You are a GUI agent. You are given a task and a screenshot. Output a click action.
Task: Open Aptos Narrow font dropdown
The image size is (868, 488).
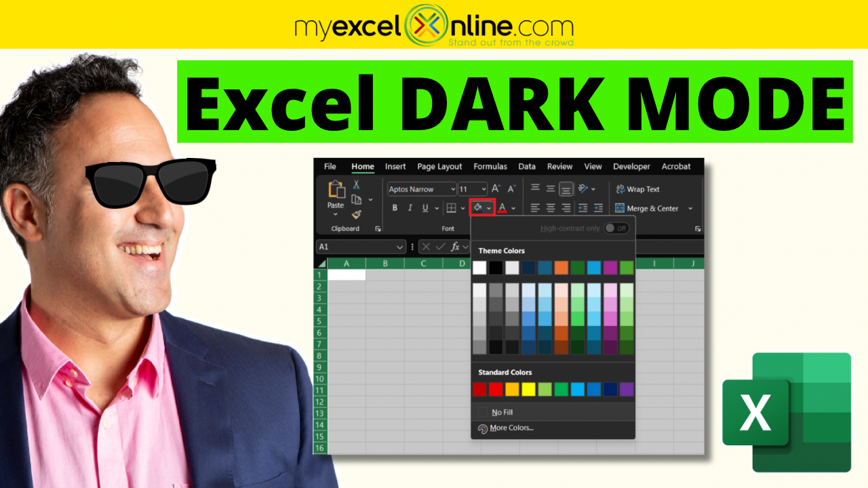pyautogui.click(x=452, y=189)
